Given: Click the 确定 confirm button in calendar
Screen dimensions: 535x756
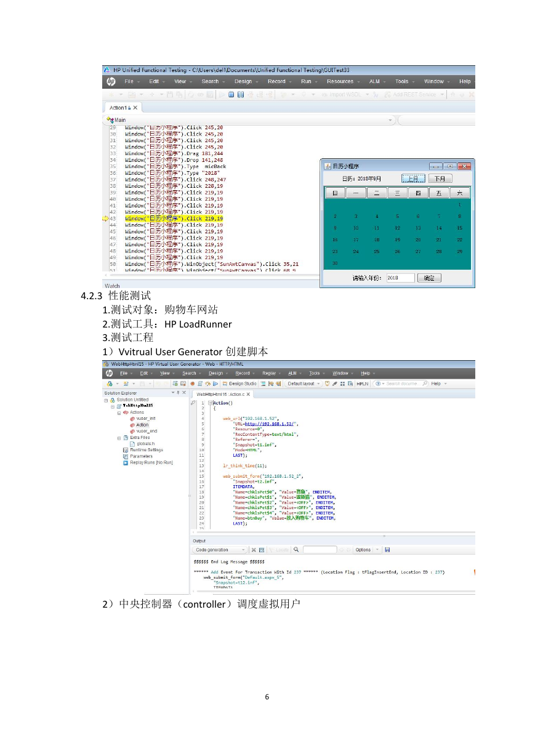Looking at the screenshot, I should click(x=429, y=278).
